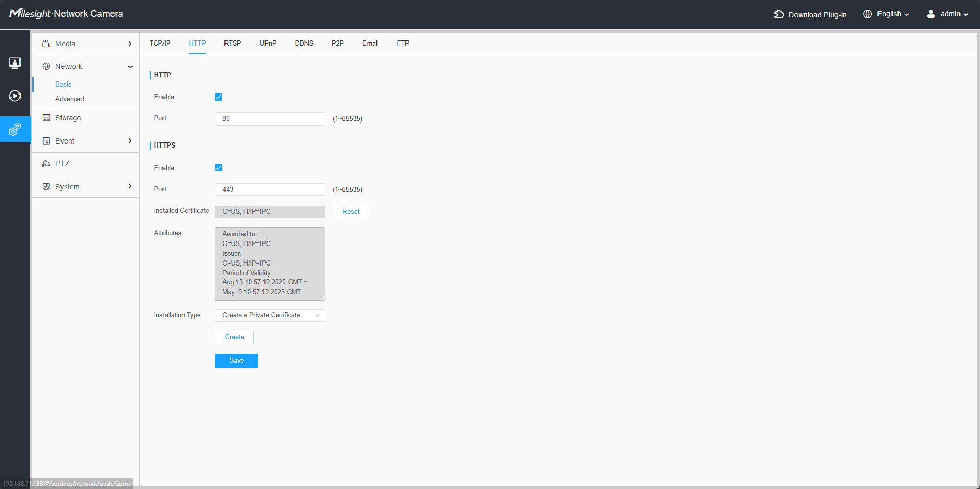Click the Event icon in sidebar
The image size is (980, 489).
click(46, 141)
